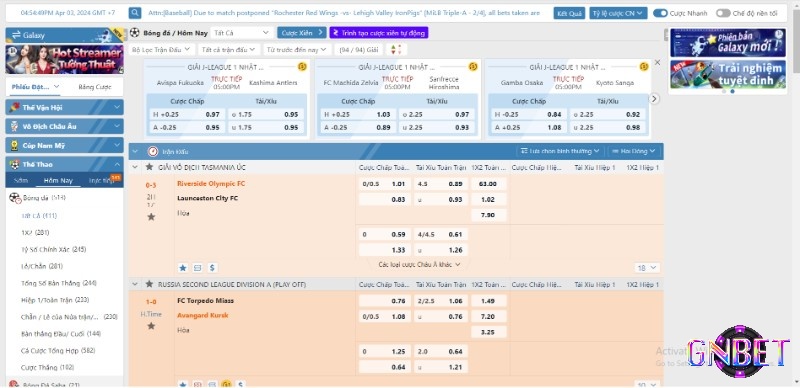Viewport: 800px width, 388px height.
Task: Click the Hot Streamer banner
Action: pos(64,59)
